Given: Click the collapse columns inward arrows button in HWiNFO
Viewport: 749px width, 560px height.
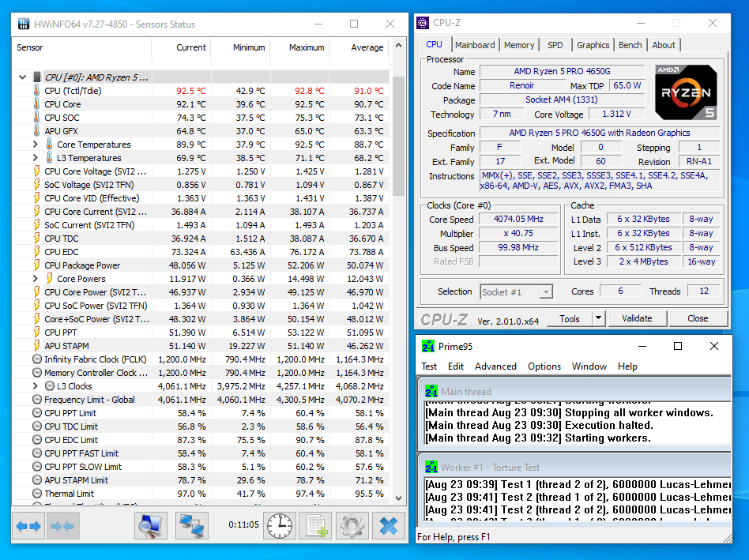Looking at the screenshot, I should tap(62, 525).
